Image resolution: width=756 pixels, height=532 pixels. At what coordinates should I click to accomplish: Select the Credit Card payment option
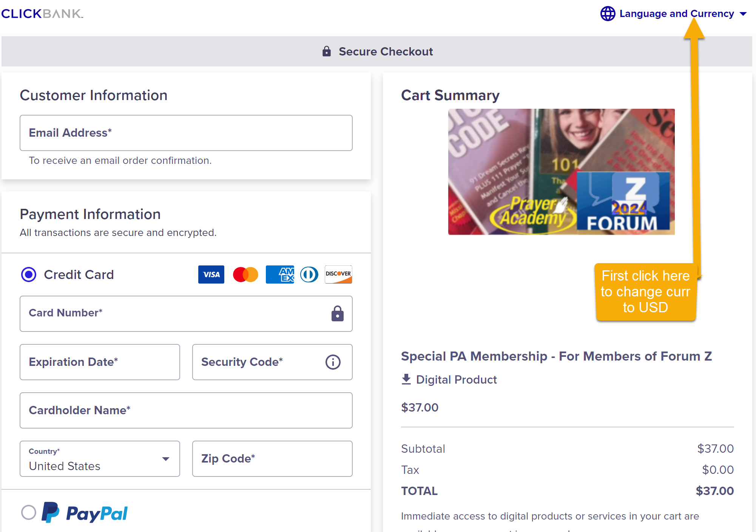click(29, 274)
